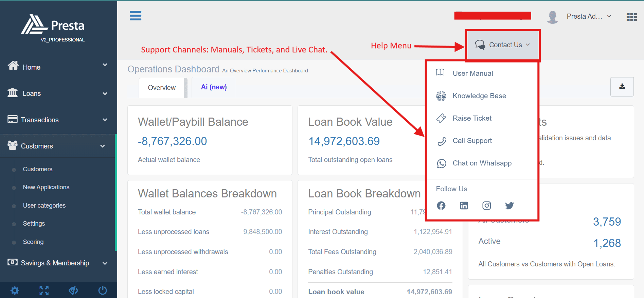Click 'Less unprocessed loans' row label
The height and width of the screenshot is (298, 644).
[174, 232]
